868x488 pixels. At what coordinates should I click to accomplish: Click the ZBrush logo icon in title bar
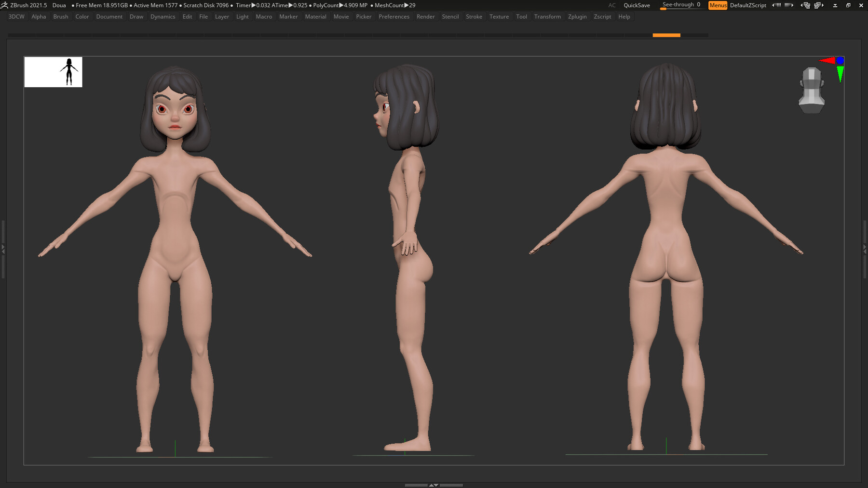4,5
